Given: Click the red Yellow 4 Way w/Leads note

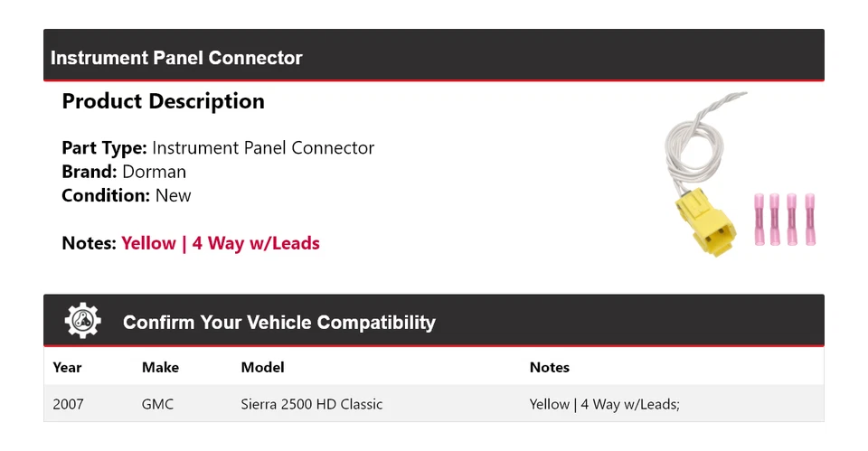Looking at the screenshot, I should tap(221, 243).
